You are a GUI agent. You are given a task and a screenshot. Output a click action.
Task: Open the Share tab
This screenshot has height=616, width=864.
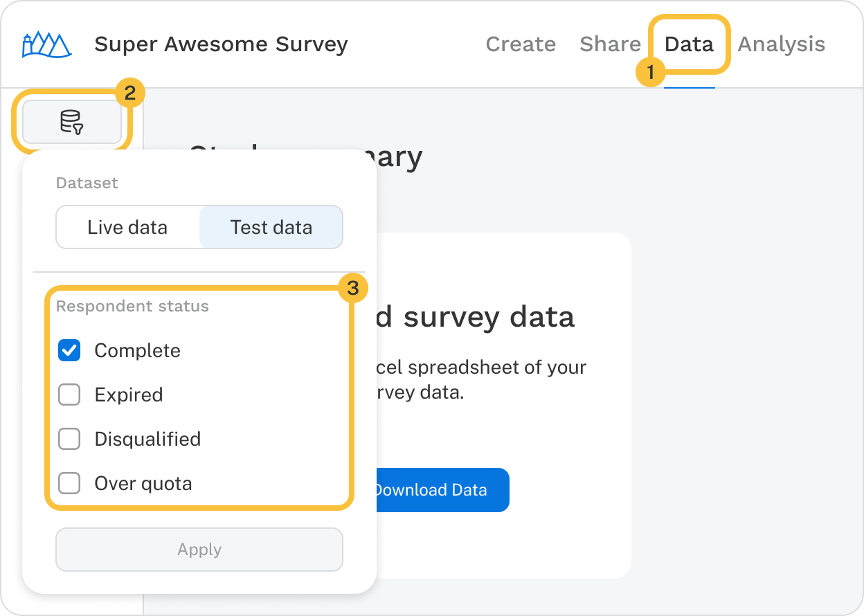click(x=610, y=44)
